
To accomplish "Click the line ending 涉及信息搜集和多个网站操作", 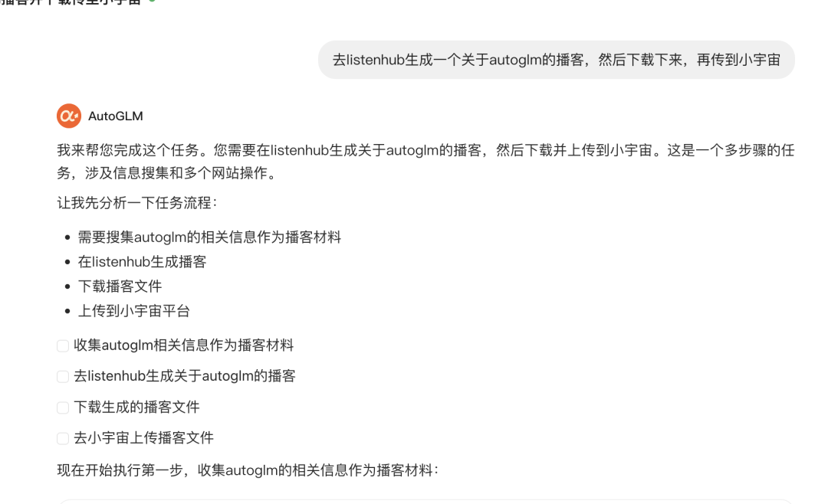I will coord(168,173).
